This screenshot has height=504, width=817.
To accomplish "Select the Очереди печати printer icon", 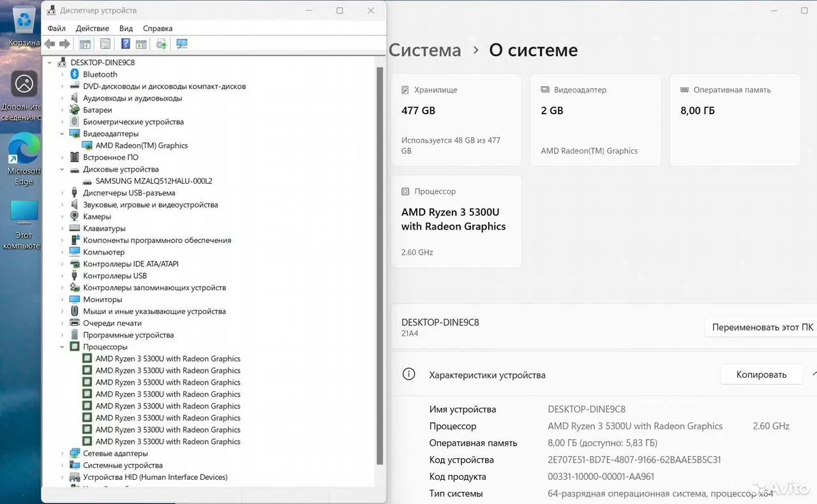I will click(x=75, y=323).
